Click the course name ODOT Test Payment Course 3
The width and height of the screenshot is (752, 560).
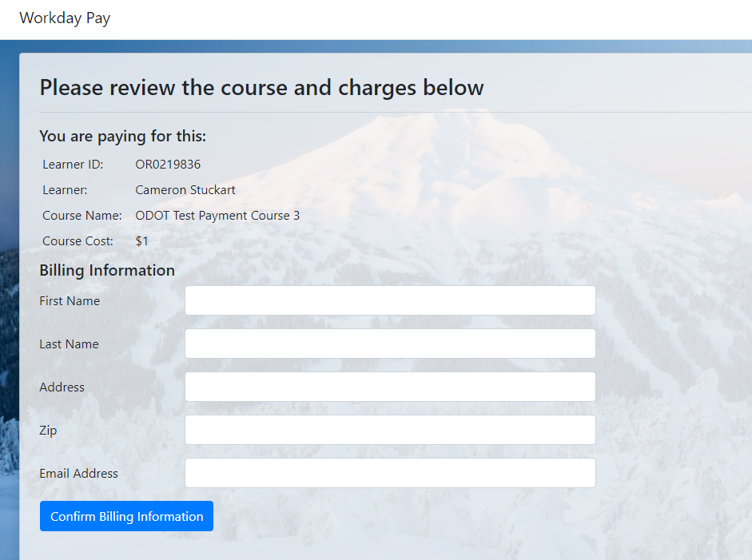point(217,216)
